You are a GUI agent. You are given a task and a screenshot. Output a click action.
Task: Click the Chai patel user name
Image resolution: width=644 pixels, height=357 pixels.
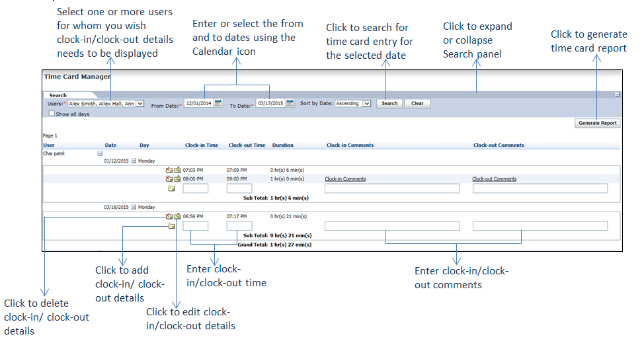54,153
